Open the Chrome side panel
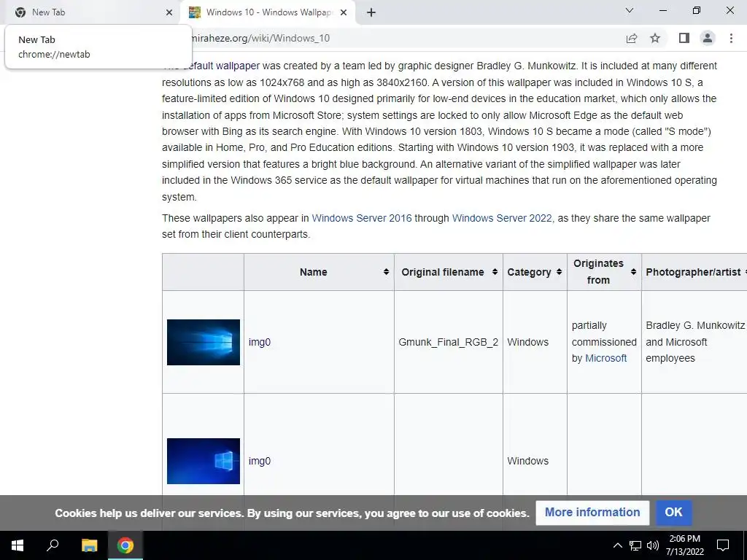This screenshot has width=747, height=560. (684, 38)
